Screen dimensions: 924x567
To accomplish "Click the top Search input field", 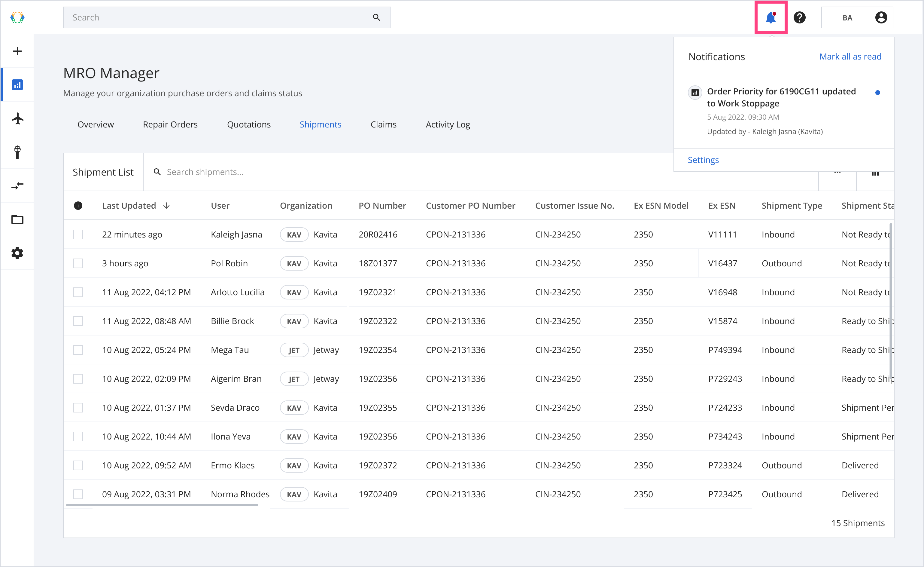I will pos(227,17).
